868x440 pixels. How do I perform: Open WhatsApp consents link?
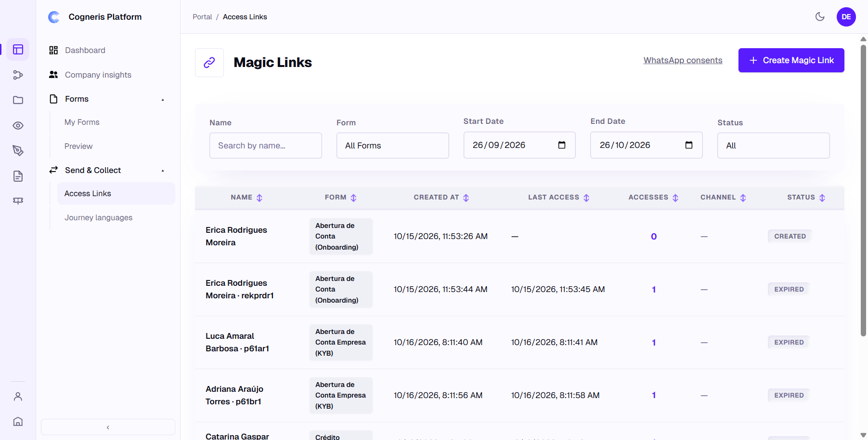pos(683,60)
